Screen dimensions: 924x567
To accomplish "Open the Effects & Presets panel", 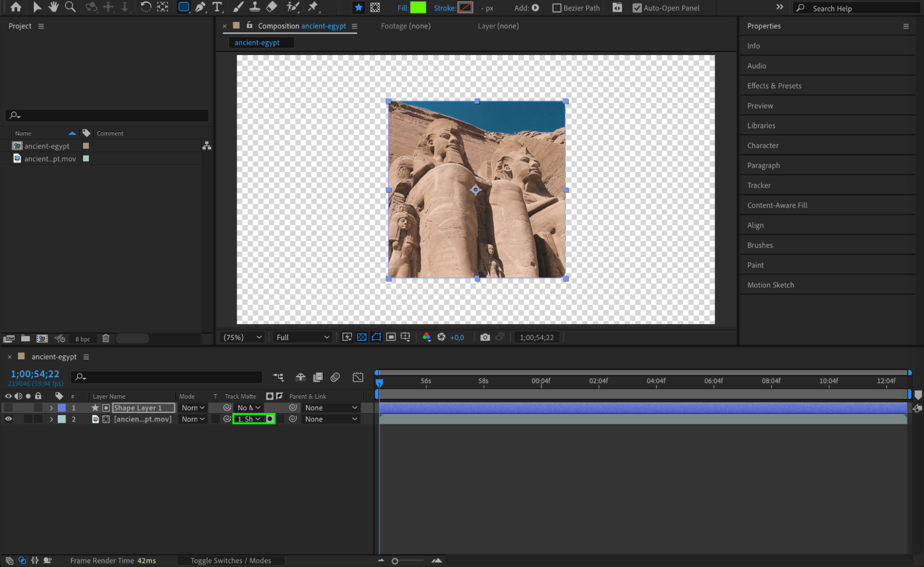I will pyautogui.click(x=774, y=86).
